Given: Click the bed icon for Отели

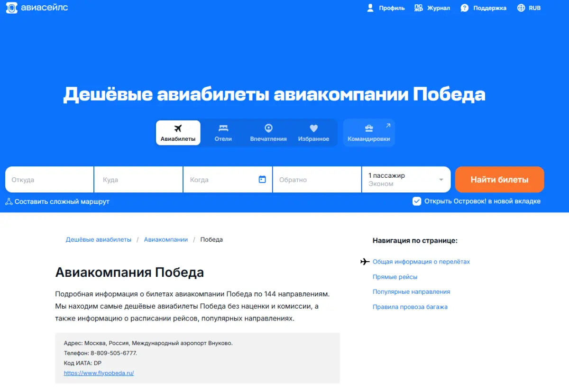Looking at the screenshot, I should (x=223, y=128).
